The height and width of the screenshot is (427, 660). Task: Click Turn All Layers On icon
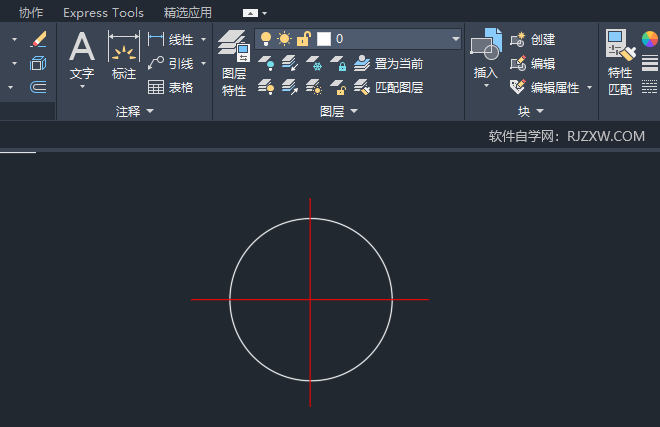click(x=266, y=87)
